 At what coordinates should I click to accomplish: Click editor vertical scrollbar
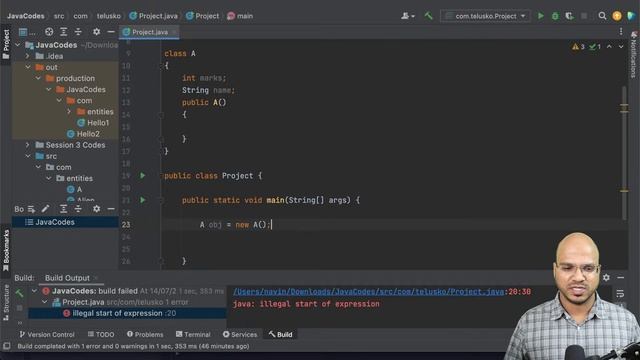(x=624, y=153)
